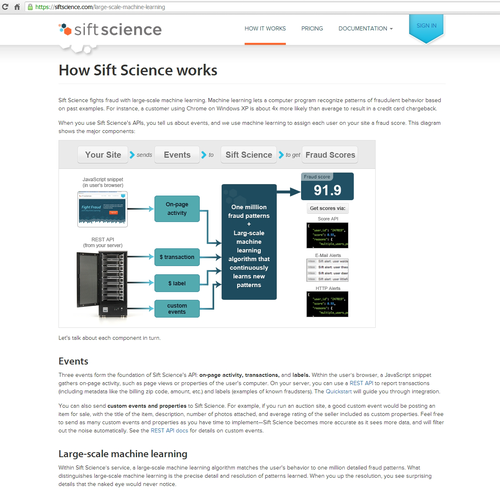Click the 'REST API (from your server)' caption
Image resolution: width=500 pixels, height=500 pixels.
103,242
